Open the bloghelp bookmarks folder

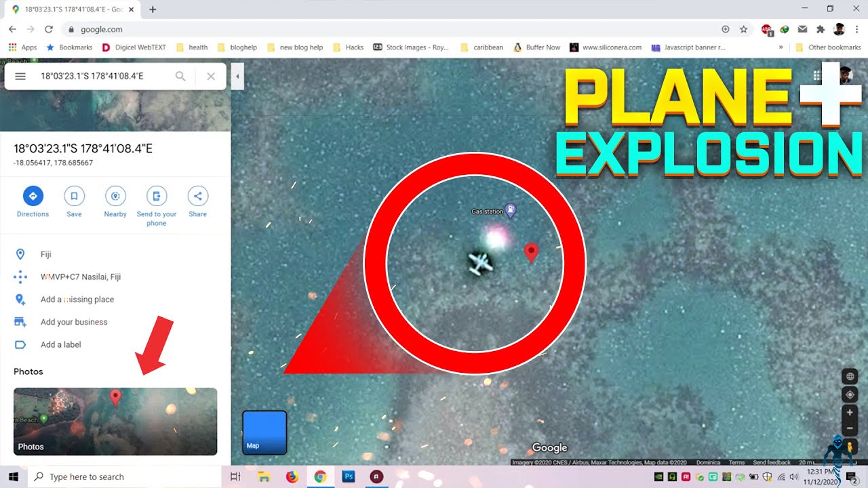(237, 47)
